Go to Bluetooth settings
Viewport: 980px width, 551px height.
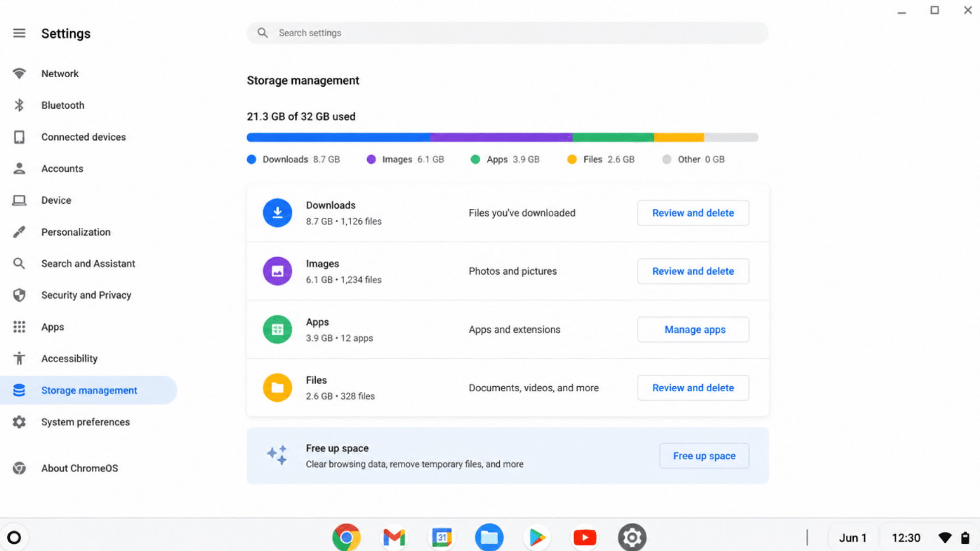coord(63,105)
